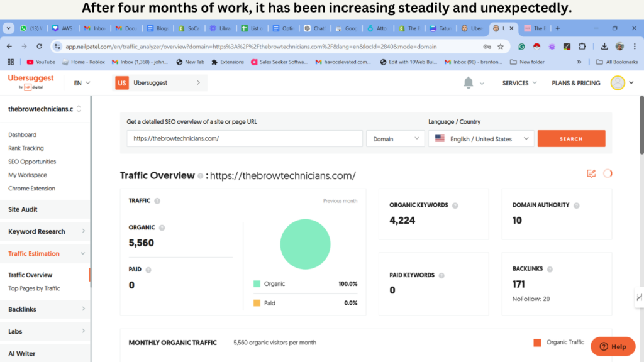
Task: Open the tab search dropdown arrow
Action: 9,28
